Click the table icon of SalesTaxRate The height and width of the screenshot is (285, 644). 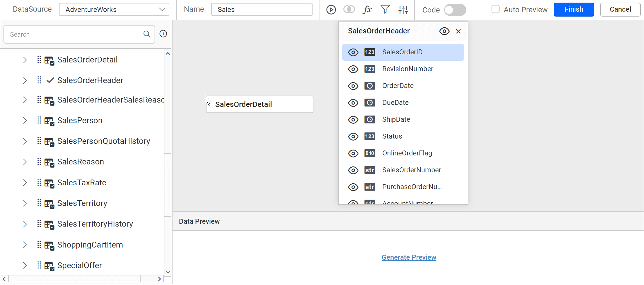click(x=49, y=183)
